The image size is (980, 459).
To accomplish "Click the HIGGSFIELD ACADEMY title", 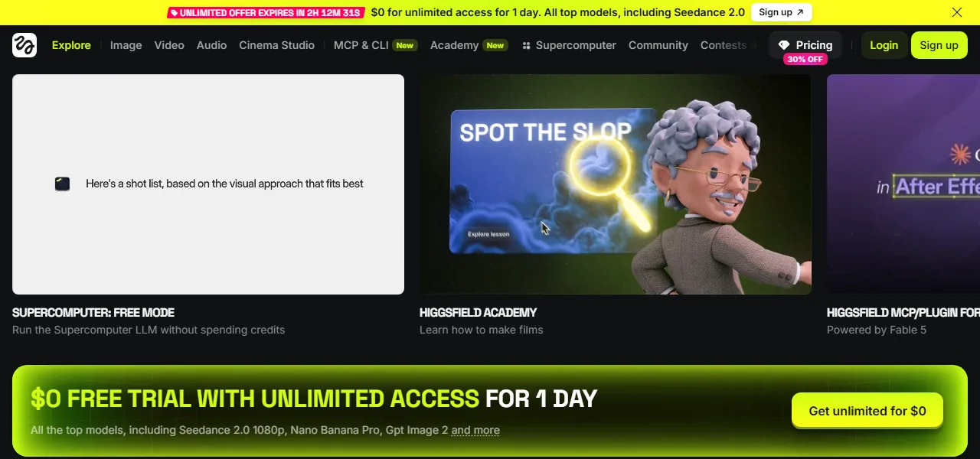I will [x=479, y=312].
